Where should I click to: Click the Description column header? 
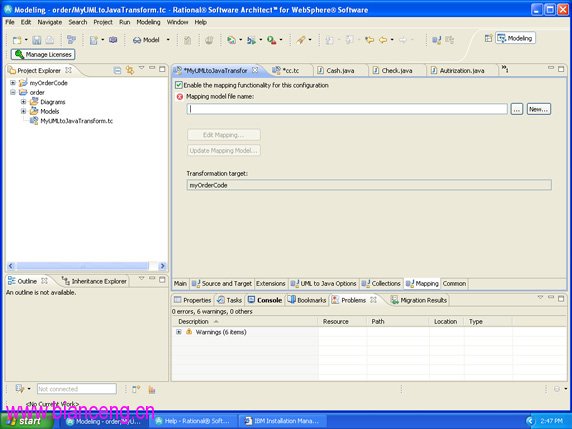tap(245, 321)
